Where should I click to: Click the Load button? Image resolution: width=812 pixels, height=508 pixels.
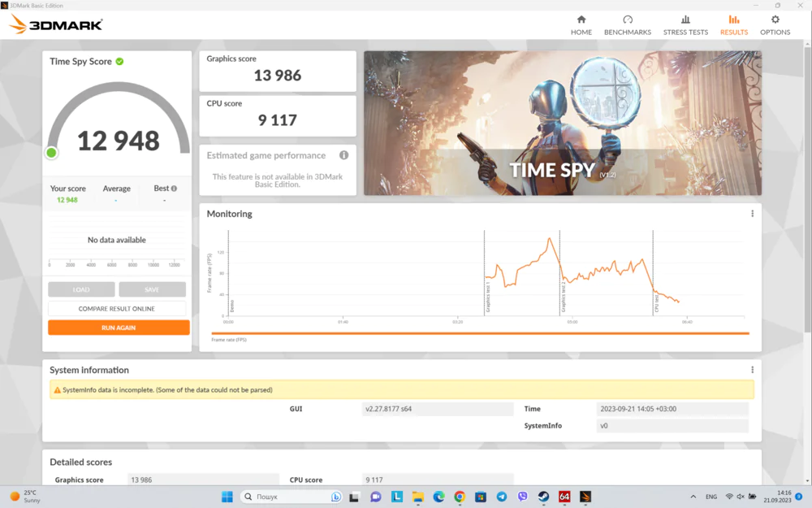81,289
